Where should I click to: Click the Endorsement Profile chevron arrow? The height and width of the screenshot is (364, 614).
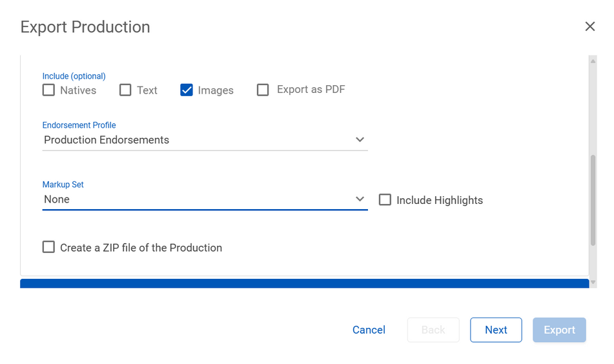[360, 139]
